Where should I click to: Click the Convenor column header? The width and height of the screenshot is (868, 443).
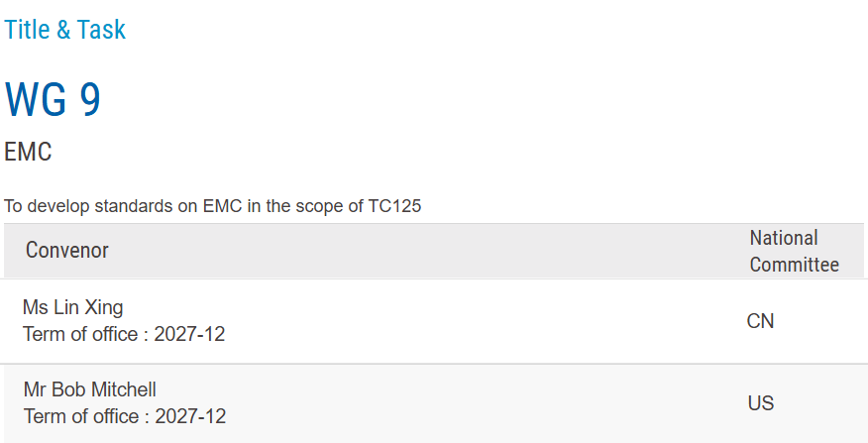67,250
